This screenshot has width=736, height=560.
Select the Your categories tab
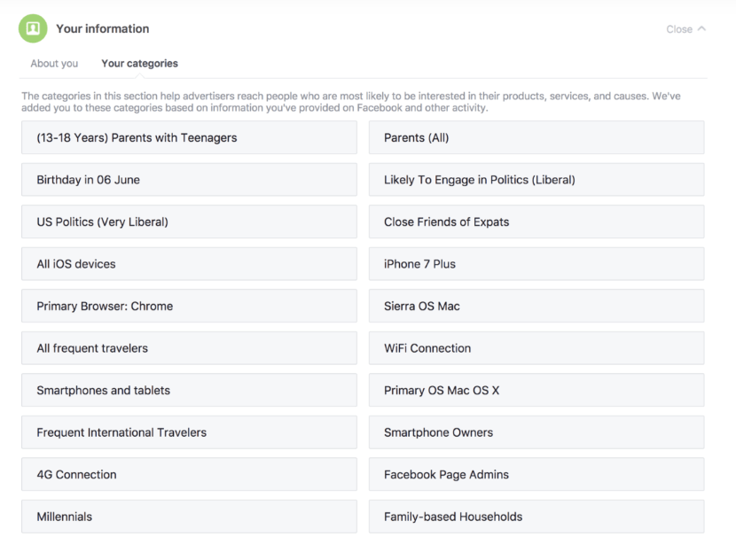(x=140, y=63)
